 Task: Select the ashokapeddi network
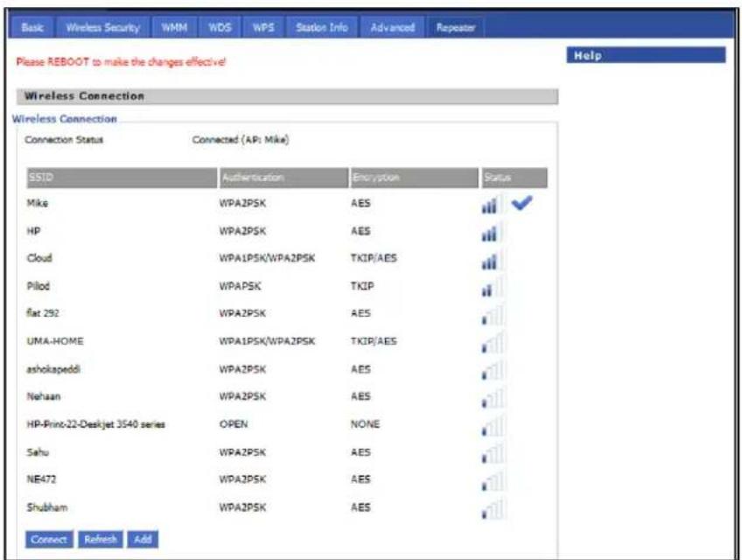click(x=53, y=369)
